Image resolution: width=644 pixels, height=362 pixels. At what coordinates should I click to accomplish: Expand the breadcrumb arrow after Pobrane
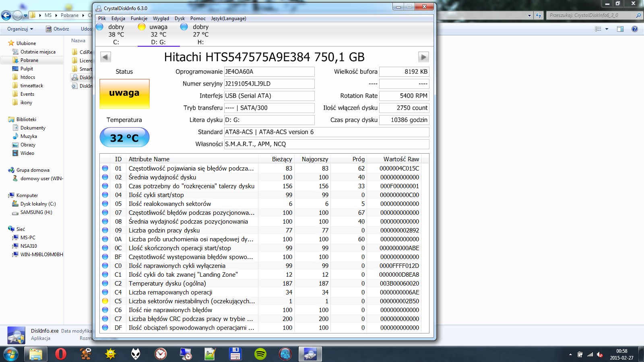click(x=83, y=15)
